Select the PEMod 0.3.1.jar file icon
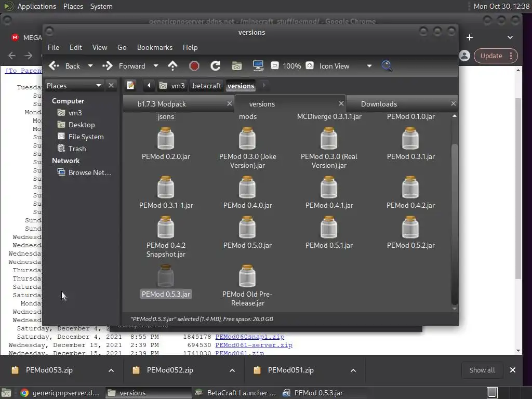Viewport: 532px width, 399px height. coord(410,138)
